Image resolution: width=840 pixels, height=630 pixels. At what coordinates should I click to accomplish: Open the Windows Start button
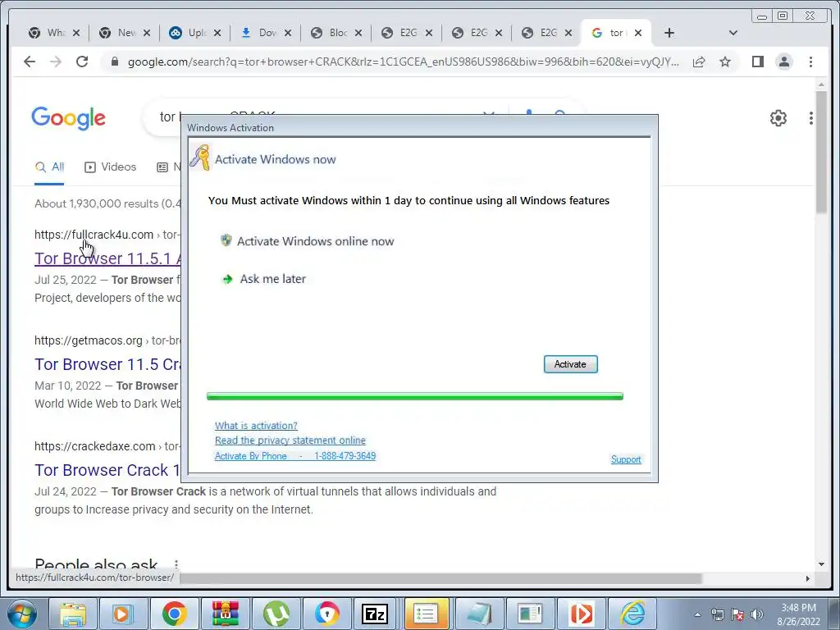(22, 614)
